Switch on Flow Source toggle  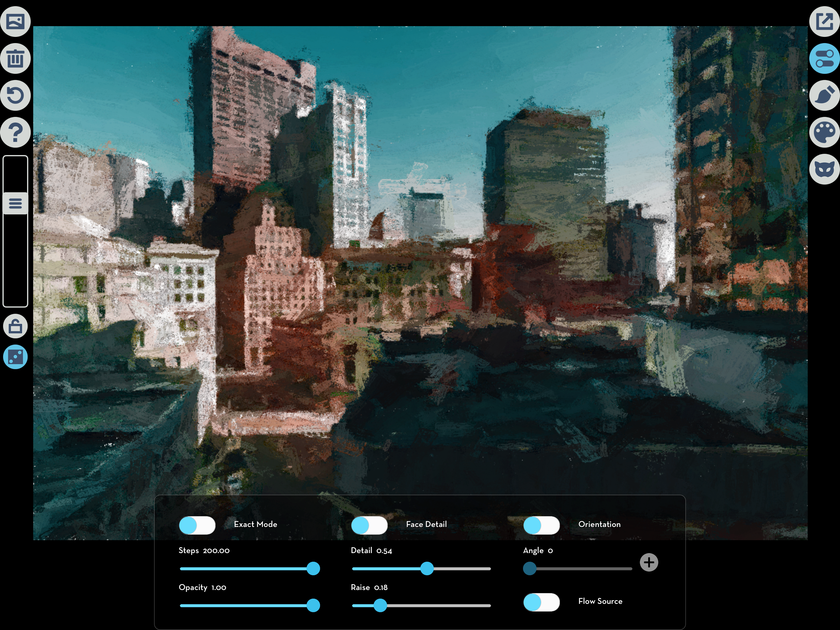pyautogui.click(x=541, y=602)
